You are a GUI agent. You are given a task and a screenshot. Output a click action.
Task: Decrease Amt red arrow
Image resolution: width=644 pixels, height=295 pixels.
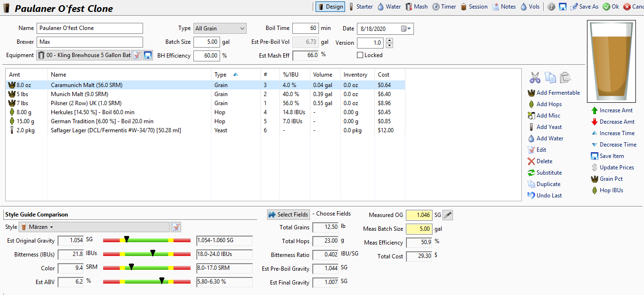tap(594, 122)
